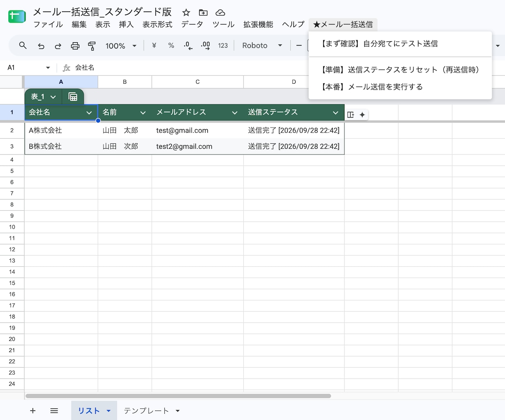Open the 表示 menu

coord(103,24)
